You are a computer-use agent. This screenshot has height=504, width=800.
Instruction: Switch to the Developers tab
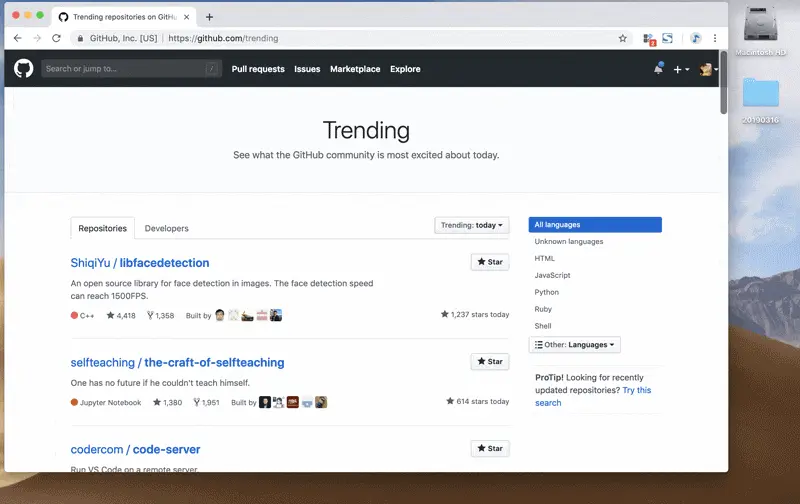click(x=166, y=228)
